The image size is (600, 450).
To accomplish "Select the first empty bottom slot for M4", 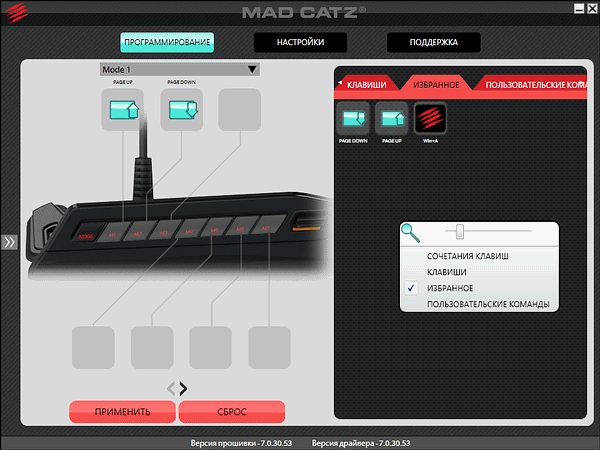I will [93, 347].
